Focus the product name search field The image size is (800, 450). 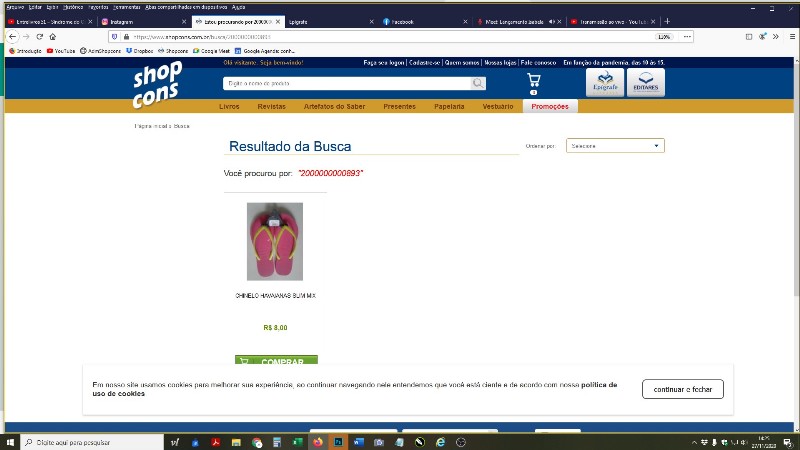point(346,84)
